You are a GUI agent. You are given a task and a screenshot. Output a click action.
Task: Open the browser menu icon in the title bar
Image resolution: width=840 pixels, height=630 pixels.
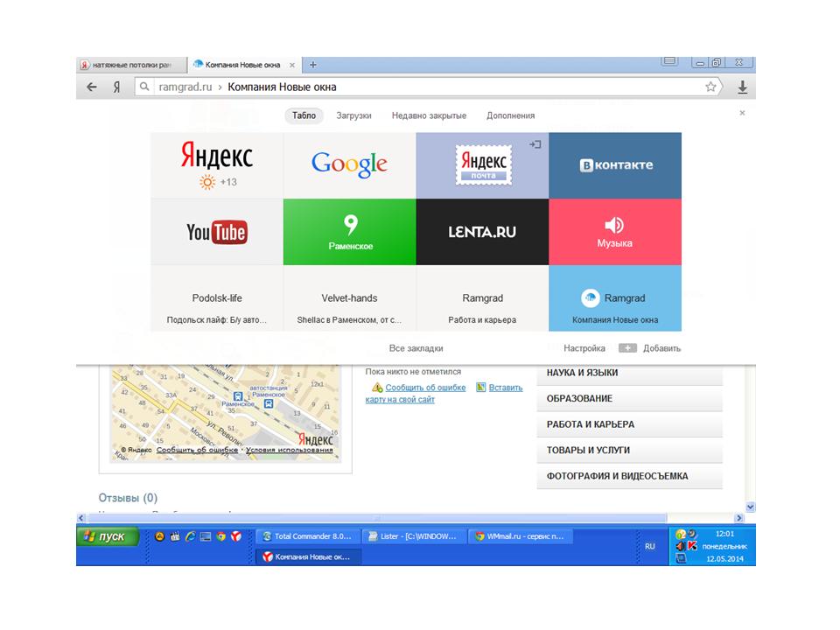click(x=669, y=61)
